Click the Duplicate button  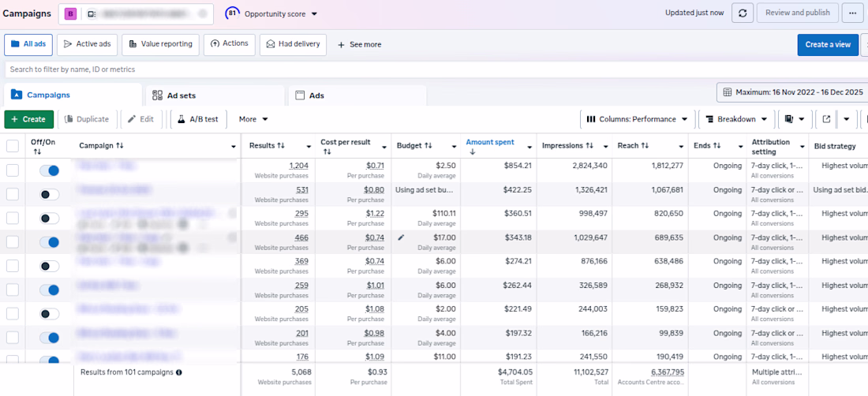tap(87, 119)
